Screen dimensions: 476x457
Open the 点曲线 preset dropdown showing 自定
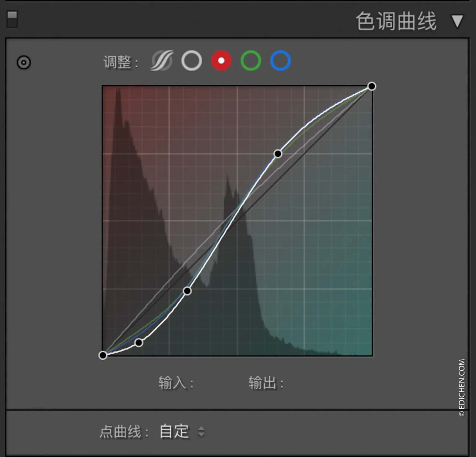182,431
